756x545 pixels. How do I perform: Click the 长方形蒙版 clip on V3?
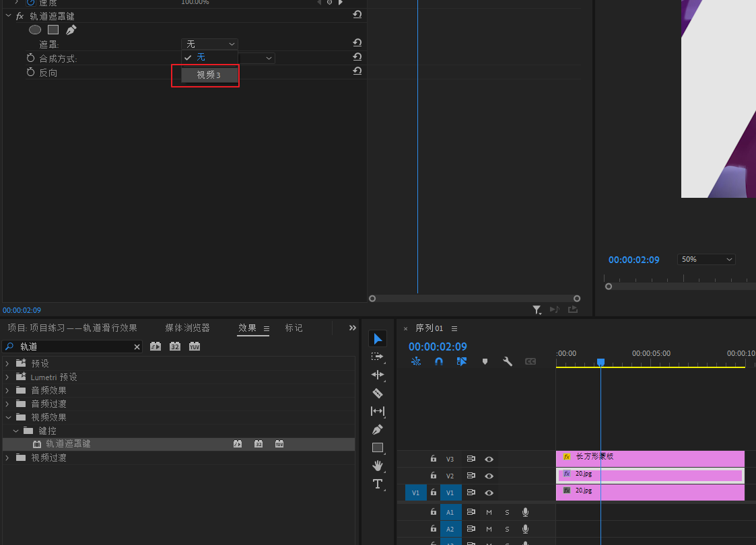pos(650,458)
